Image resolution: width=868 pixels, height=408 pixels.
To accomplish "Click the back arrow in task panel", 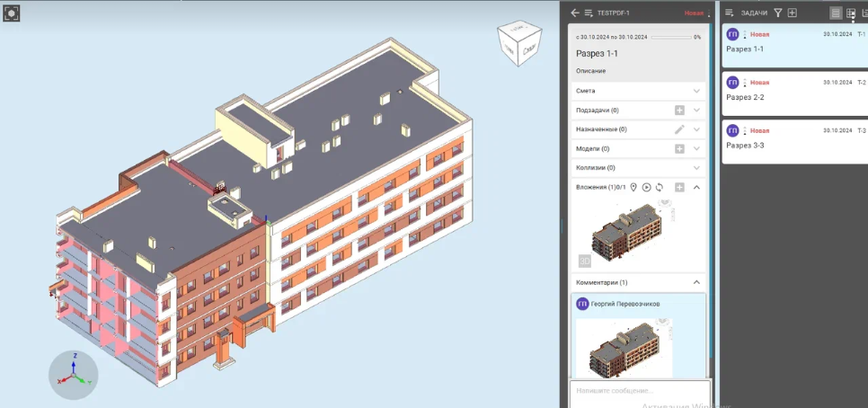I will pyautogui.click(x=575, y=13).
